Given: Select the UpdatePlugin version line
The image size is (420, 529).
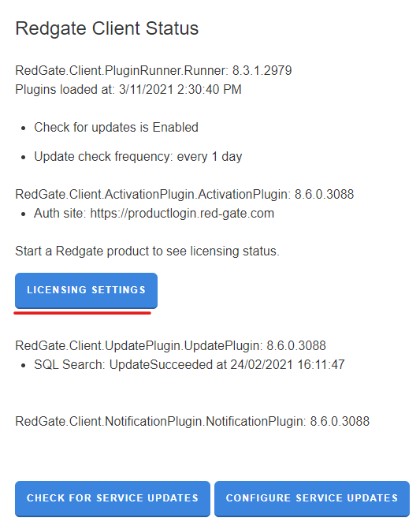Looking at the screenshot, I should tap(170, 346).
